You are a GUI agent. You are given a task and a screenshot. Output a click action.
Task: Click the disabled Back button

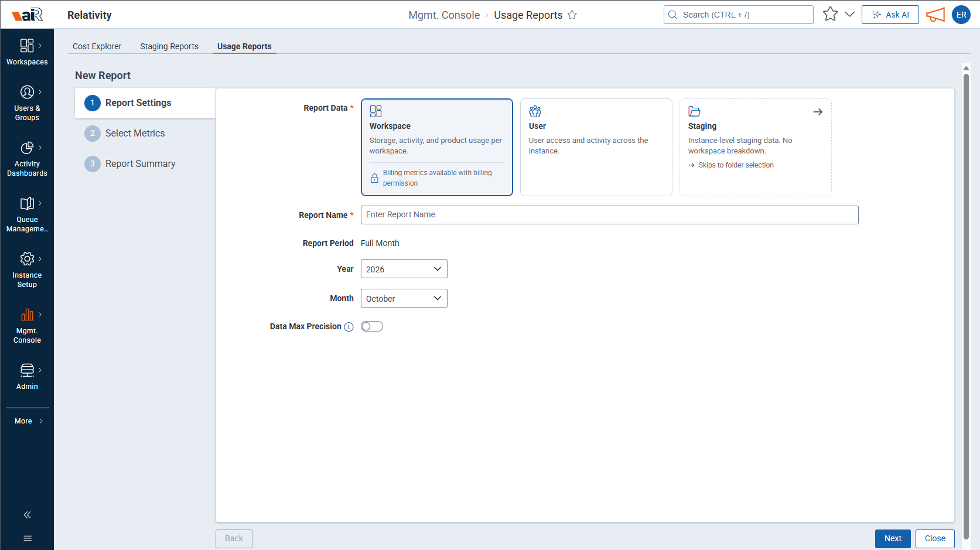point(234,539)
